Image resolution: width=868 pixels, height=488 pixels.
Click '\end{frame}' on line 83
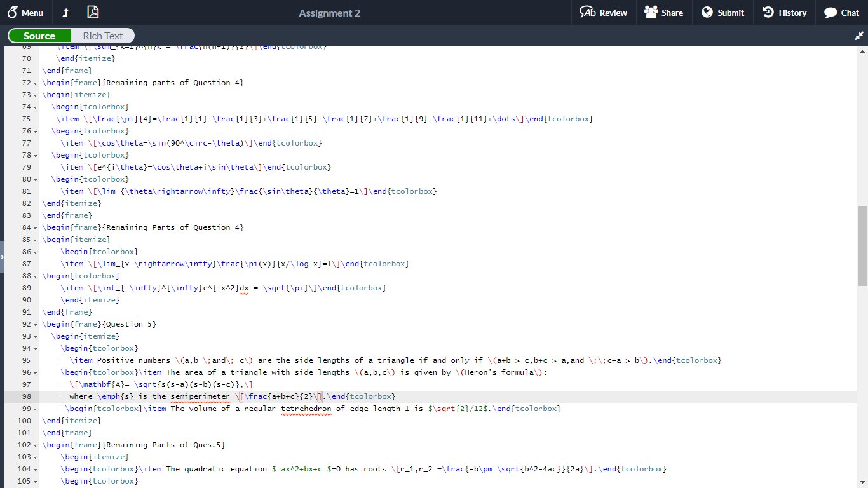pyautogui.click(x=67, y=215)
